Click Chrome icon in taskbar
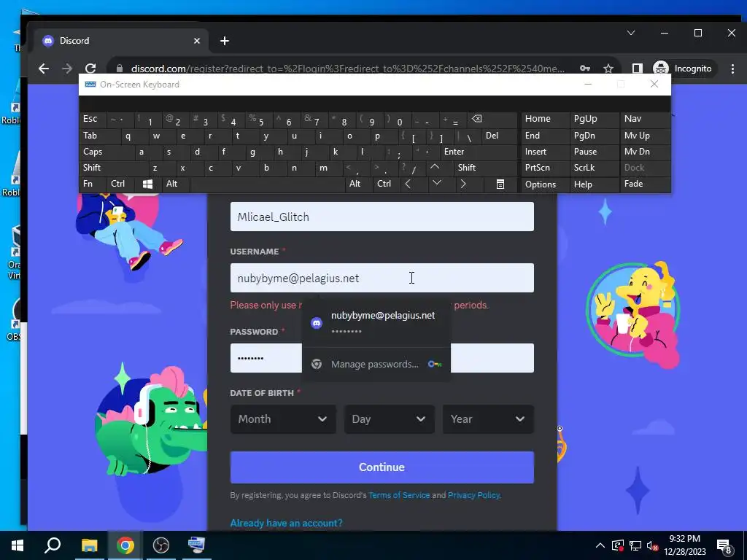This screenshot has width=747, height=560. point(125,545)
